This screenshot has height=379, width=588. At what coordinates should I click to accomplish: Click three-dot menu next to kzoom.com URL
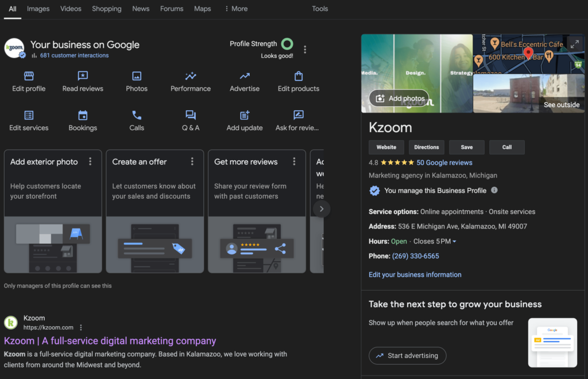80,327
